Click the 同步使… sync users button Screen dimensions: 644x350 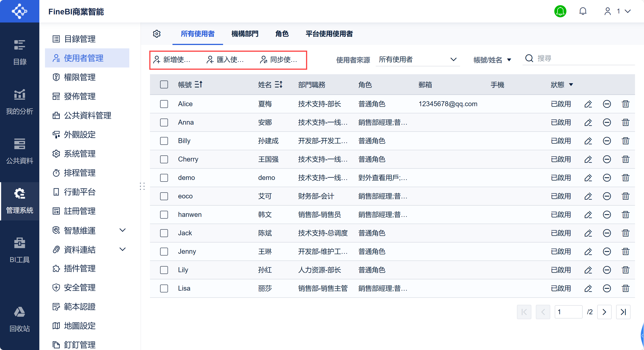pyautogui.click(x=279, y=60)
